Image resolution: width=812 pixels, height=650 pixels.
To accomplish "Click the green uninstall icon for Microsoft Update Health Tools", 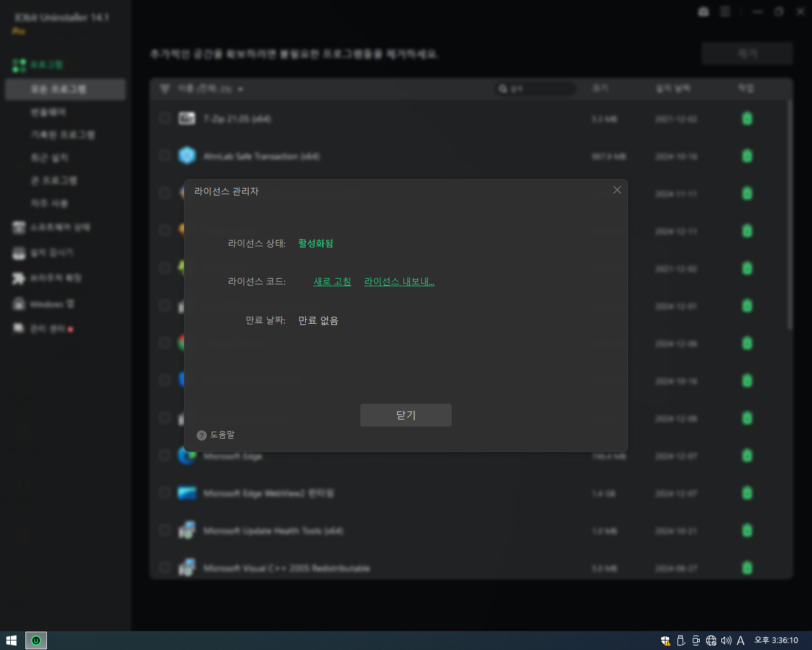I will (x=747, y=530).
